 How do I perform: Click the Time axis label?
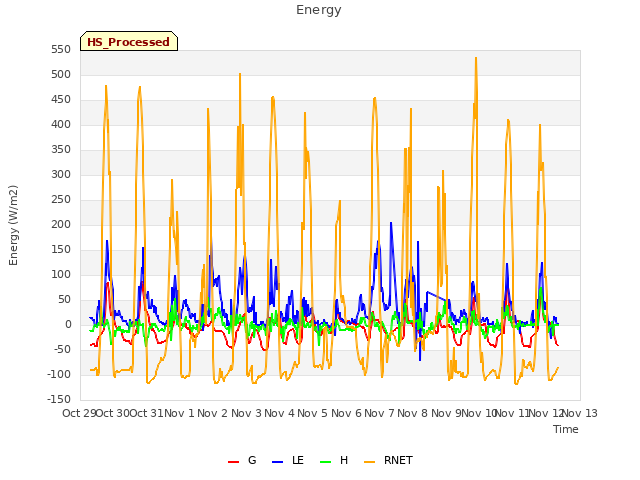click(565, 429)
